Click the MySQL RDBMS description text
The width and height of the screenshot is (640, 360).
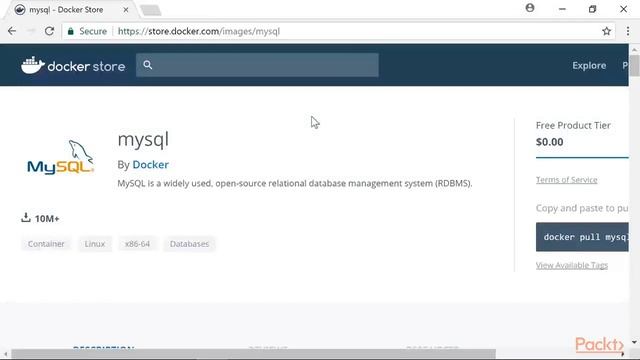tap(295, 183)
